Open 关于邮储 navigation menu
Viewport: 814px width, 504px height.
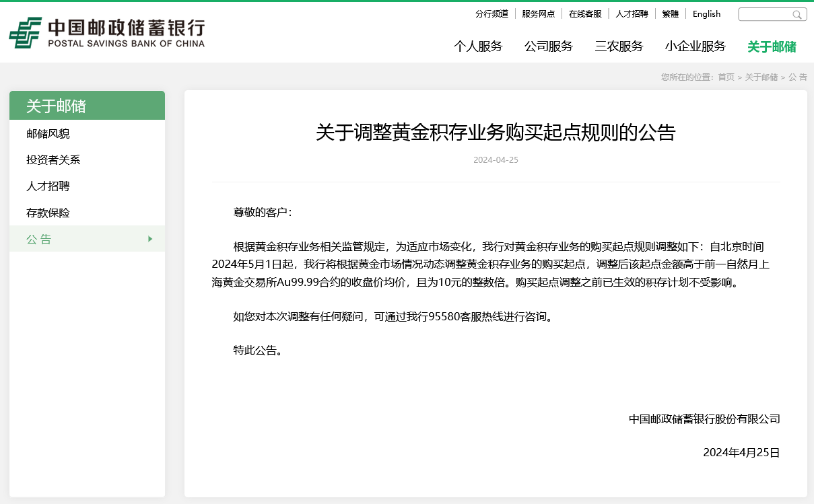point(772,46)
